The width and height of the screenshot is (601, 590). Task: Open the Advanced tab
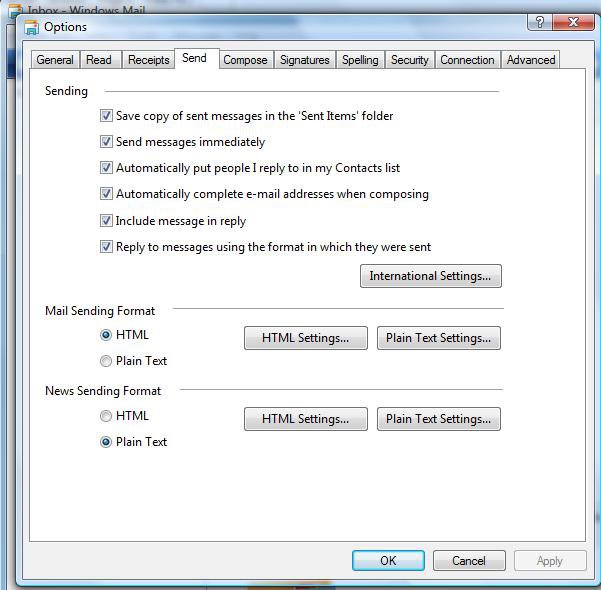(531, 60)
